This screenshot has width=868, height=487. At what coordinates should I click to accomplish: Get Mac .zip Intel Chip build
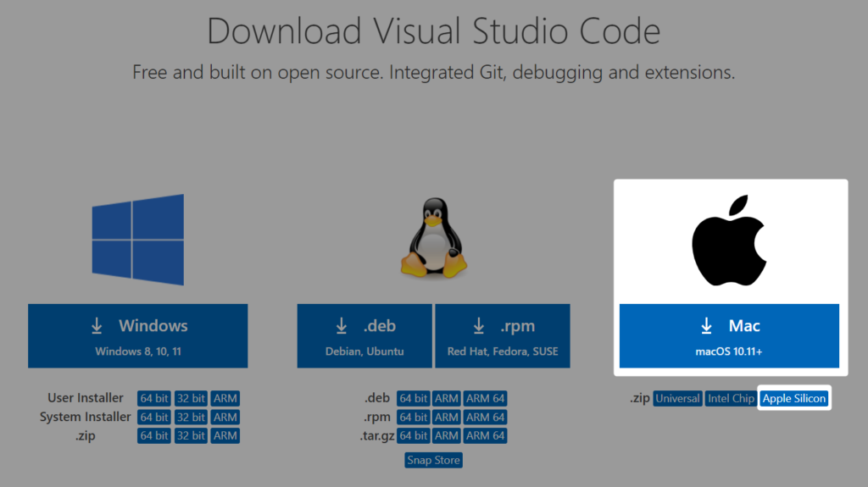tap(731, 398)
